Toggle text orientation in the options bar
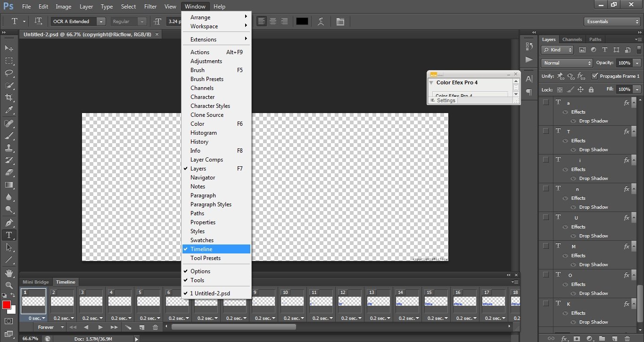 [x=39, y=21]
